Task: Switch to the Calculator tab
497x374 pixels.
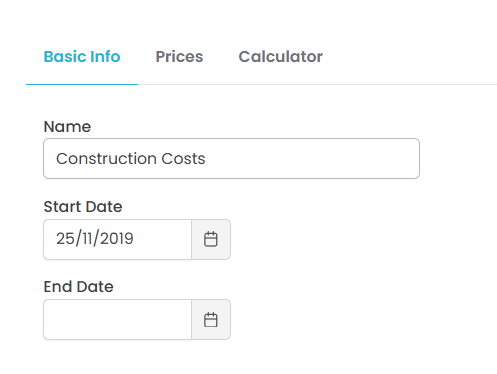Action: 280,57
